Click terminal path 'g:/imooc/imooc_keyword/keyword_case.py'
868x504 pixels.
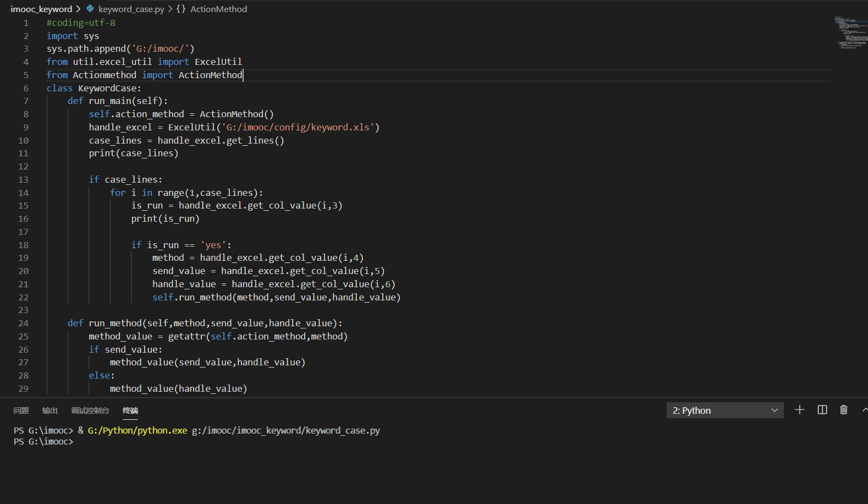tap(286, 430)
